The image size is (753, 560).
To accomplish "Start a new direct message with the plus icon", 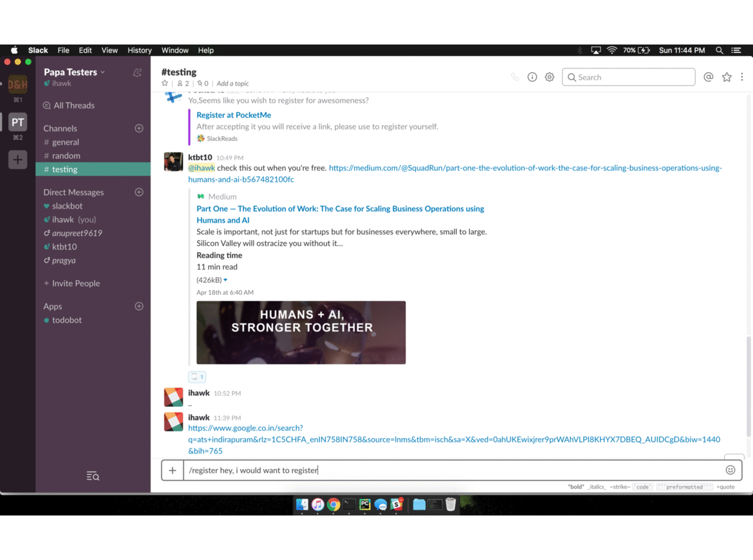I will tap(139, 192).
